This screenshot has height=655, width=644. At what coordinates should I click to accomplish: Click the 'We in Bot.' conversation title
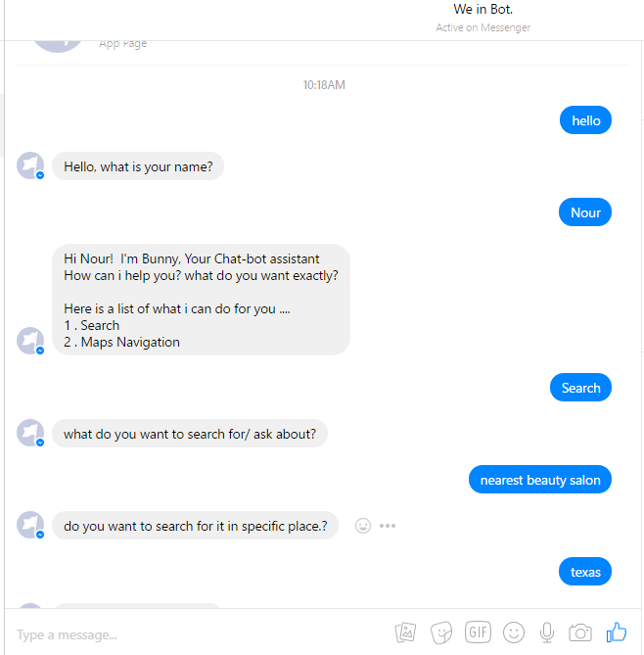(x=483, y=9)
